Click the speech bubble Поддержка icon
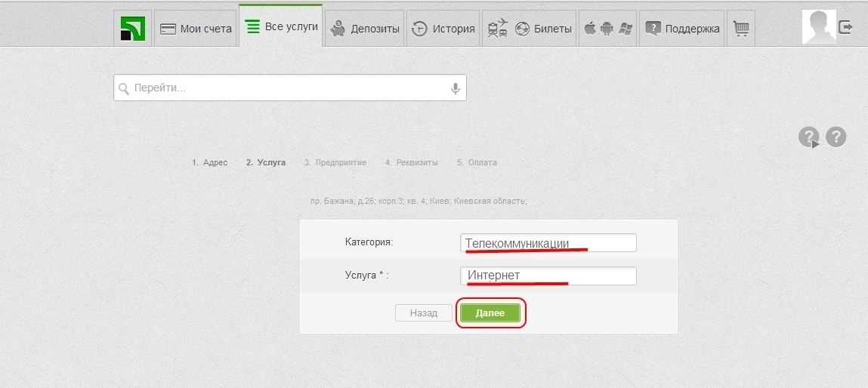The height and width of the screenshot is (388, 868). coord(653,29)
